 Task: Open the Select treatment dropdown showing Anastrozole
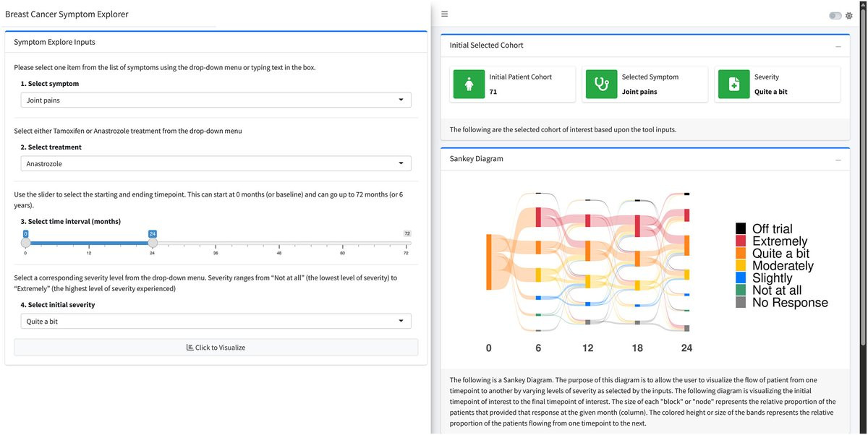pos(216,164)
